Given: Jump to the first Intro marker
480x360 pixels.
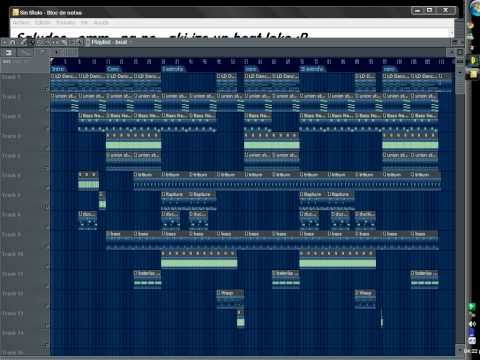Looking at the screenshot, I should 58,69.
